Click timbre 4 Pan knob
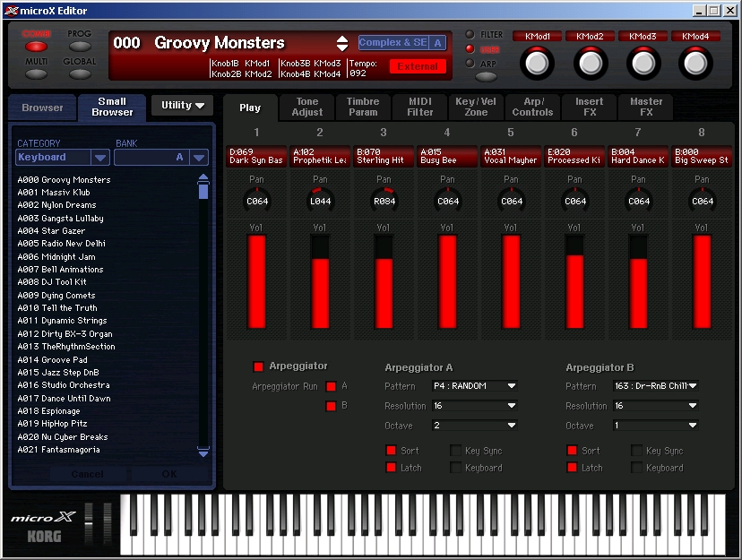The image size is (742, 560). pyautogui.click(x=448, y=201)
